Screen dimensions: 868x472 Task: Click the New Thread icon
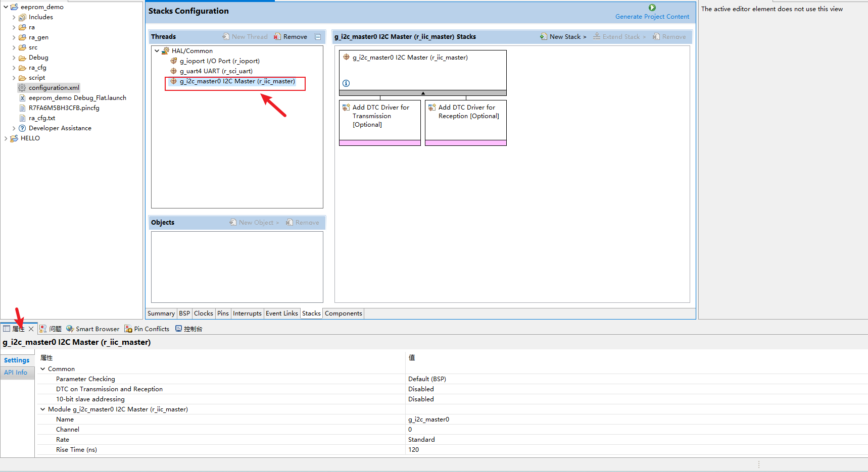click(226, 37)
